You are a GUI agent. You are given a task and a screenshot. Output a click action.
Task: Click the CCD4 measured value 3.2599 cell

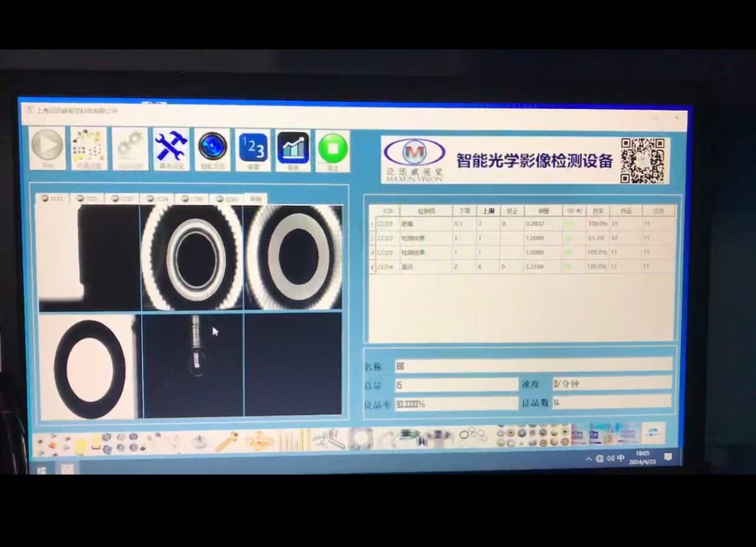pyautogui.click(x=542, y=266)
